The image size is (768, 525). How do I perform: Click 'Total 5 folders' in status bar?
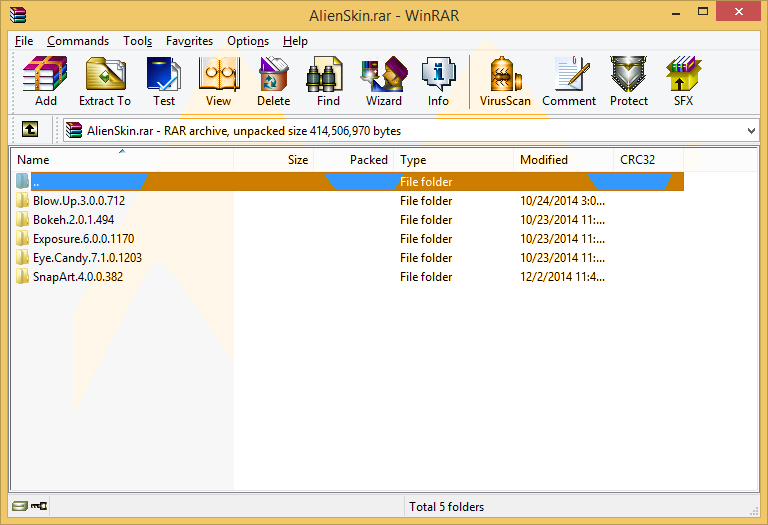point(446,507)
